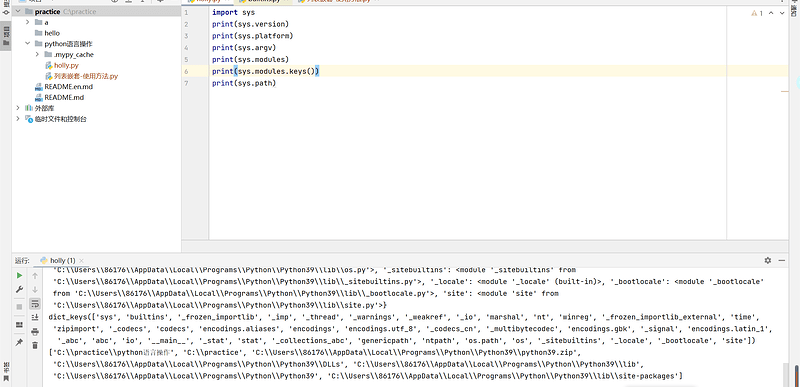This screenshot has height=387, width=800.
Task: Expand 临时文件和控制台 node
Action: pos(18,119)
